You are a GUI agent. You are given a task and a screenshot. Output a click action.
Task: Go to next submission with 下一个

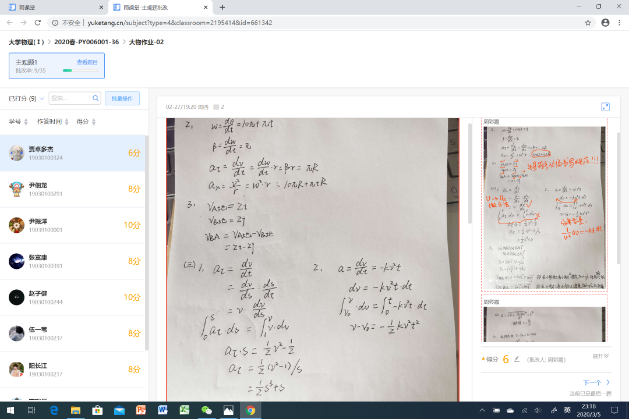click(x=592, y=382)
